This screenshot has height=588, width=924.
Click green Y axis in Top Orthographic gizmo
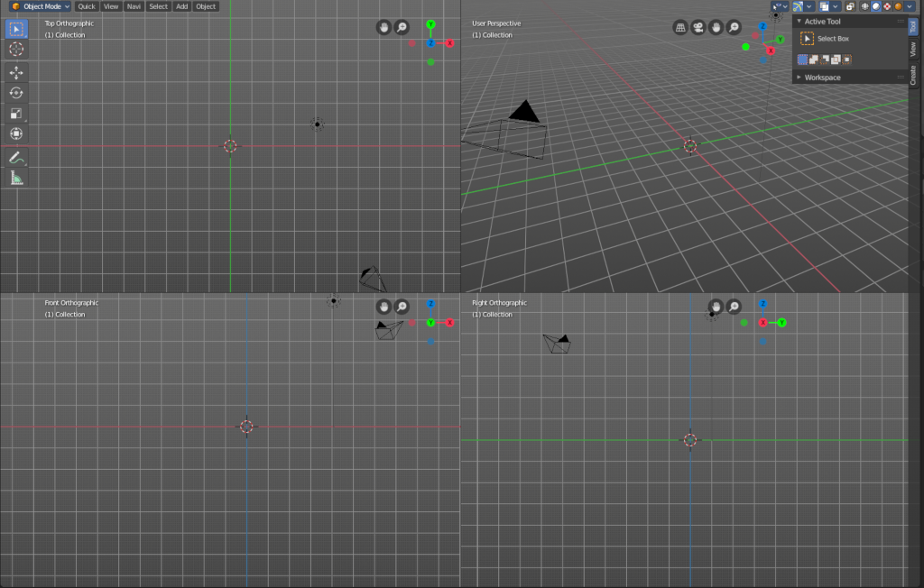point(430,24)
